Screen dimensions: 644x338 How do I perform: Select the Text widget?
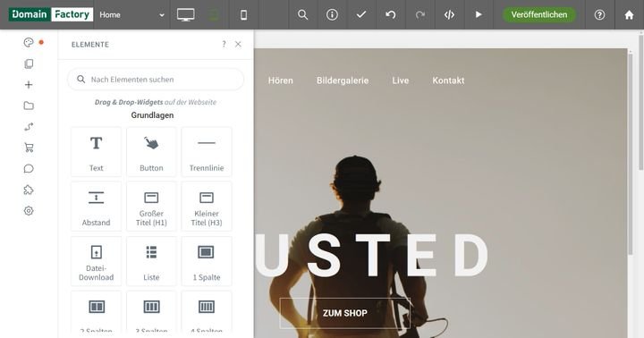96,152
